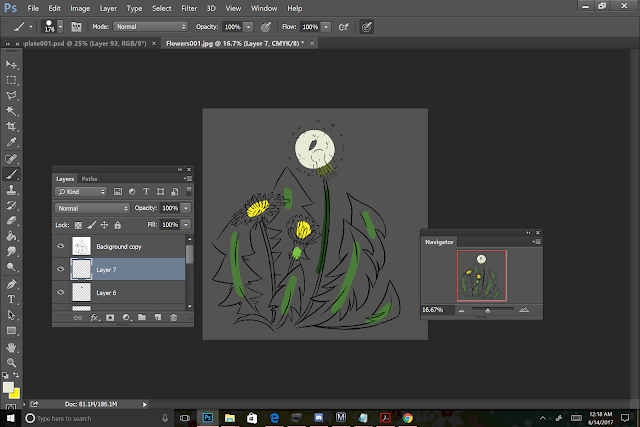Select the Dodge tool
640x427 pixels.
pyautogui.click(x=11, y=267)
